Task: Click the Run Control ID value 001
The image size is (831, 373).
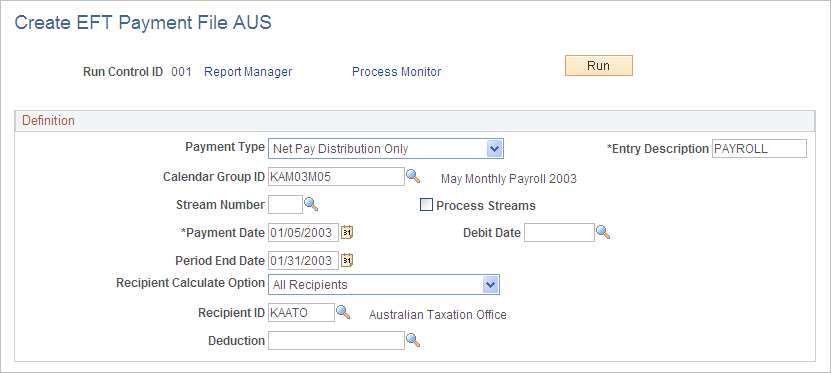Action: (x=181, y=72)
